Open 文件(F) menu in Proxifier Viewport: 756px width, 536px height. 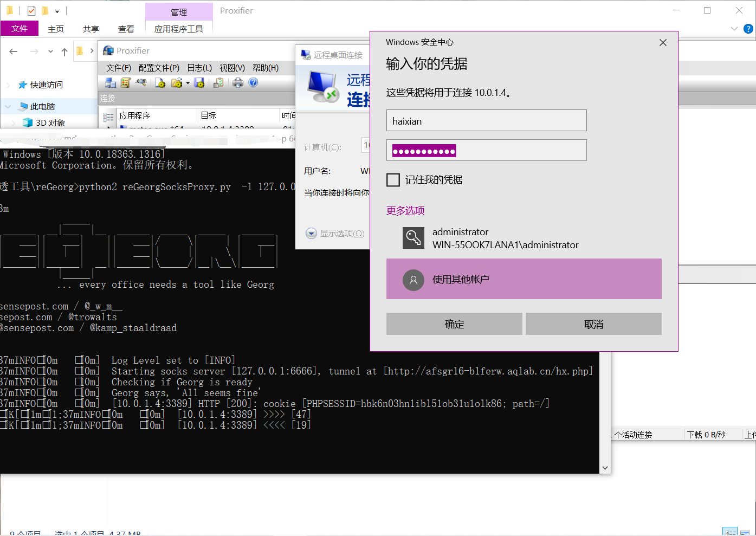pos(119,68)
